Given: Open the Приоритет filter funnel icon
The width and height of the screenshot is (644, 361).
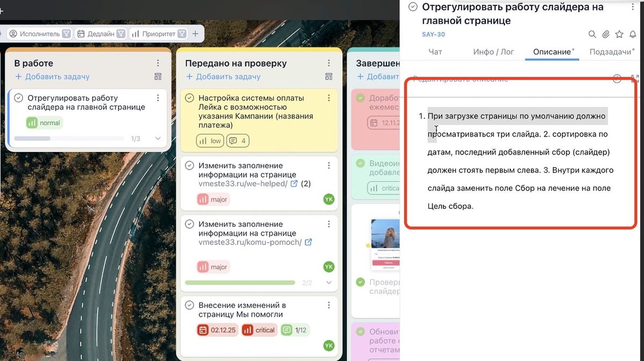Looking at the screenshot, I should click(x=182, y=33).
